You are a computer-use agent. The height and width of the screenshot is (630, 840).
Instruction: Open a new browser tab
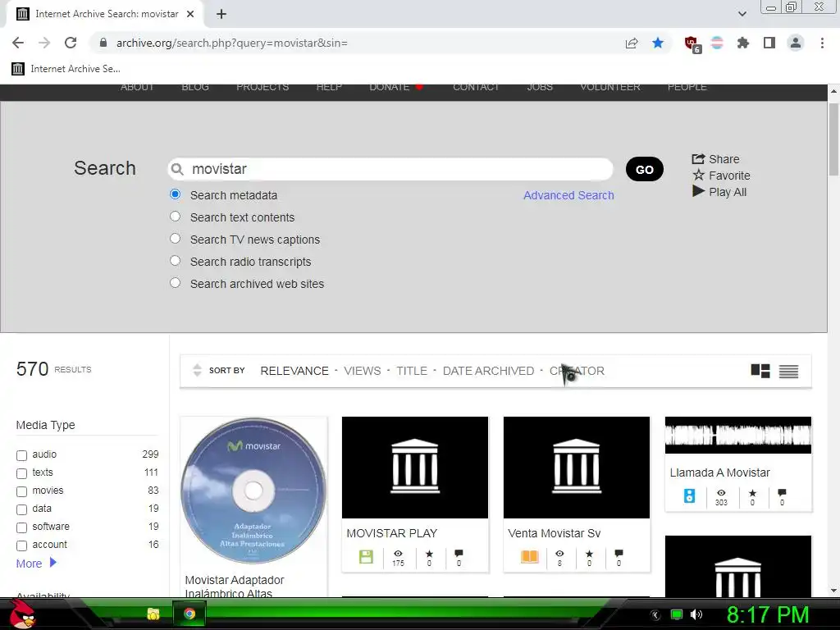221,14
